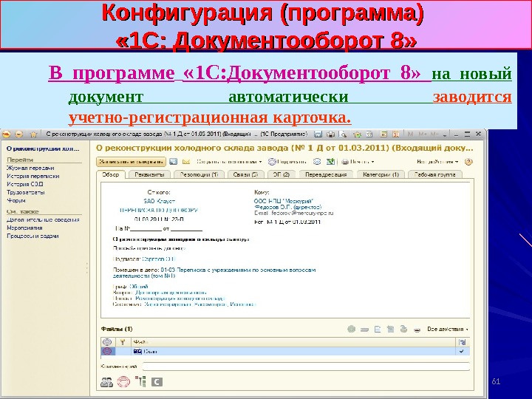Viewport: 532px width, 399px height.
Task: Click the Подписать button
Action: click(x=287, y=162)
